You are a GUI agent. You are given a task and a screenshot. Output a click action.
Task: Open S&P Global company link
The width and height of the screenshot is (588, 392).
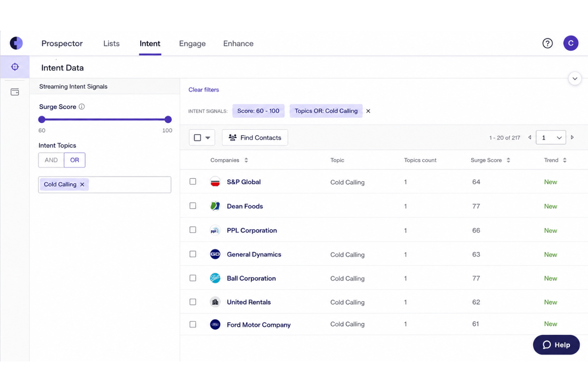(x=244, y=182)
